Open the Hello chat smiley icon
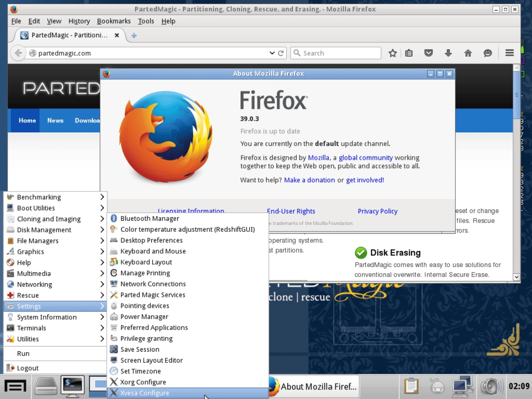 (488, 53)
